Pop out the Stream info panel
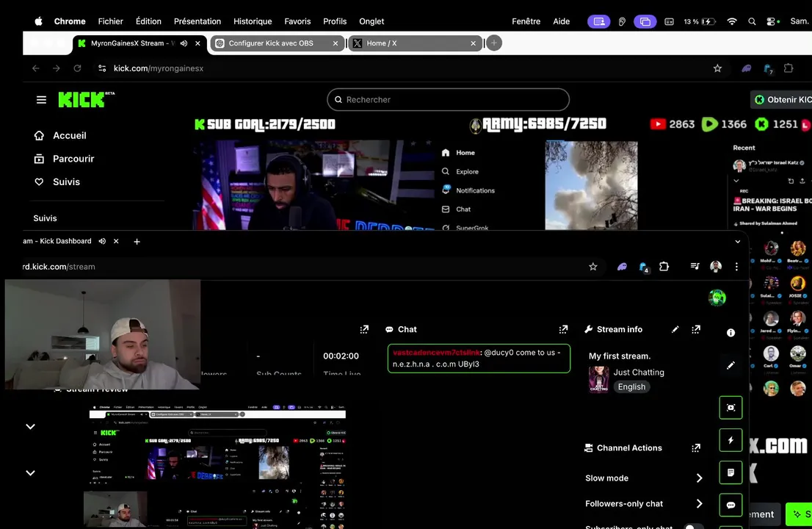The width and height of the screenshot is (812, 529). coord(696,330)
